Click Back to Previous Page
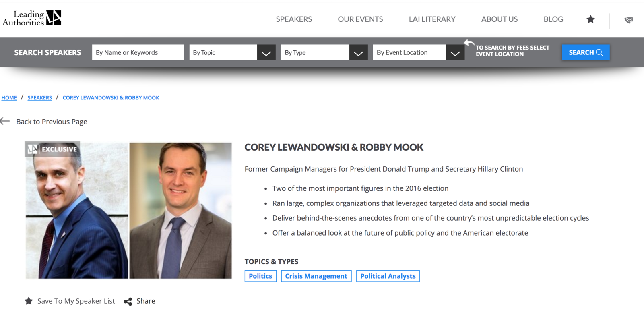The width and height of the screenshot is (644, 323). pos(52,122)
